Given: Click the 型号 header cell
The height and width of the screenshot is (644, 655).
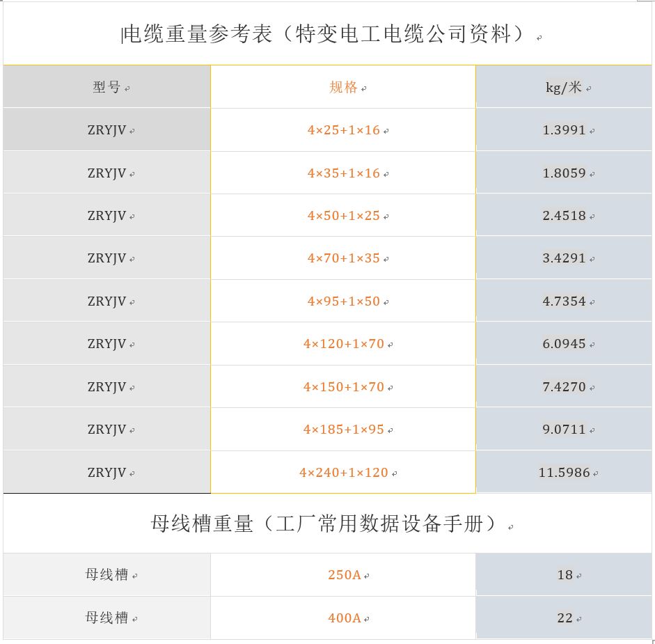Looking at the screenshot, I should tap(107, 87).
